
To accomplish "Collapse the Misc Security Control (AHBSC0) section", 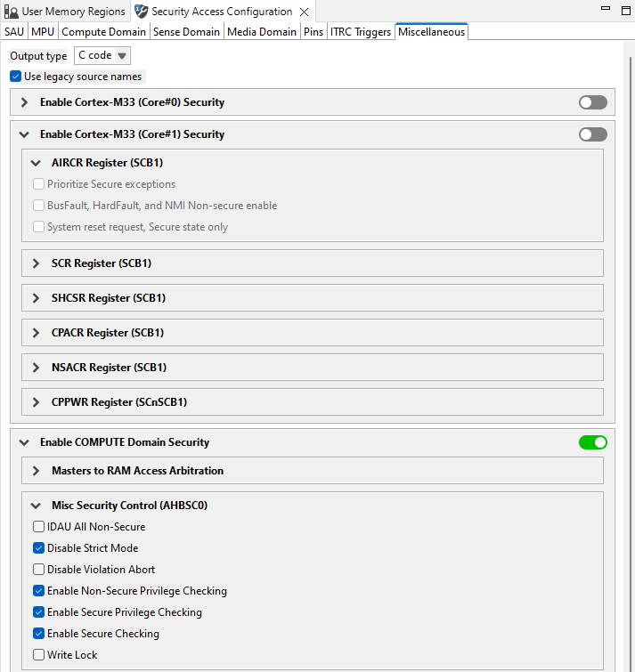I will [x=36, y=506].
